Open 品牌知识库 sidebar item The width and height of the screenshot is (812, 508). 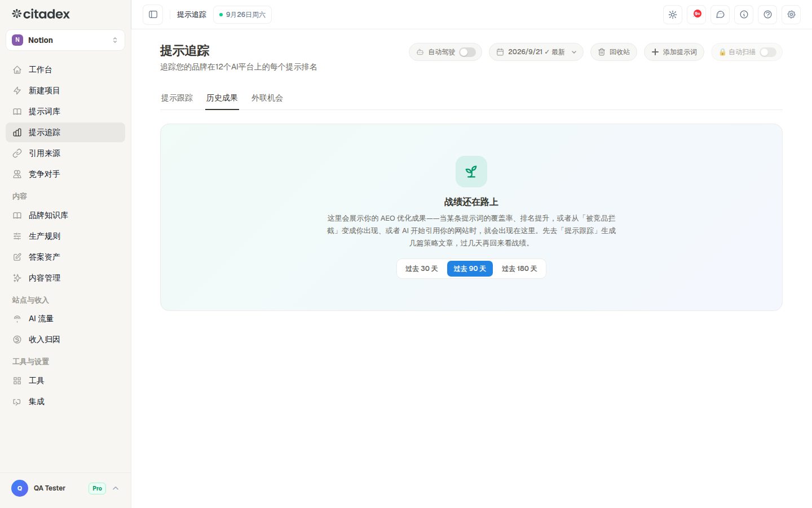65,215
